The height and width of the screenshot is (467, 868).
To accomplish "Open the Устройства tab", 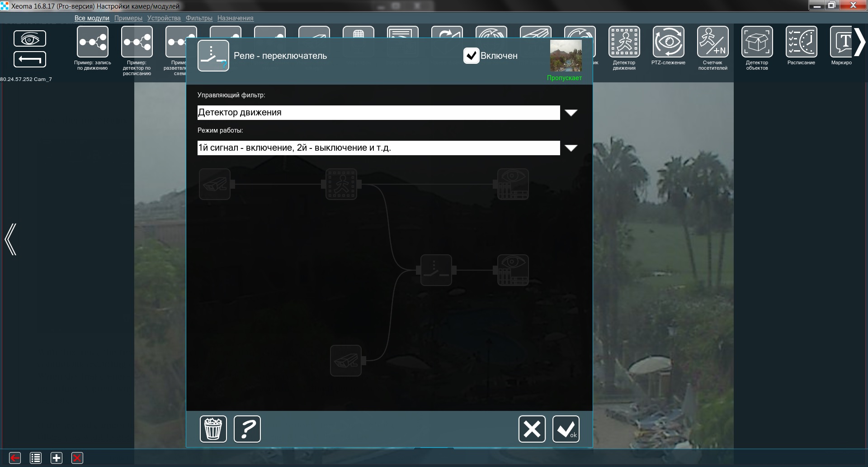I will 164,18.
